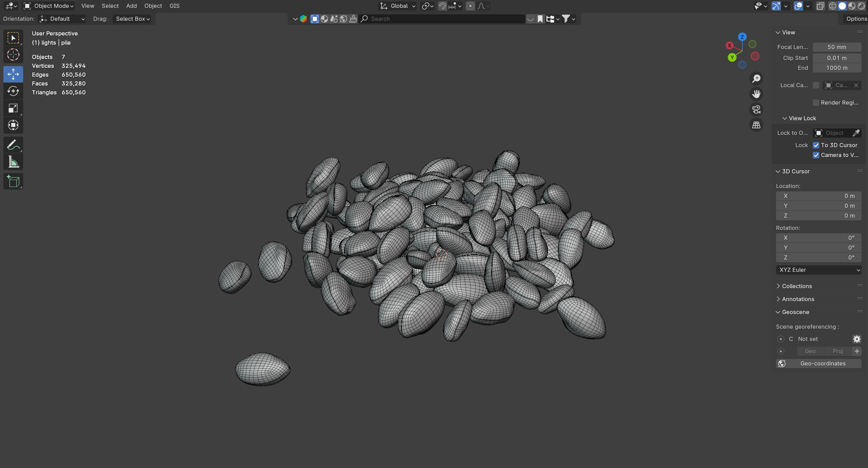Uncheck Lock To 3D Cursor checkbox

click(x=816, y=145)
